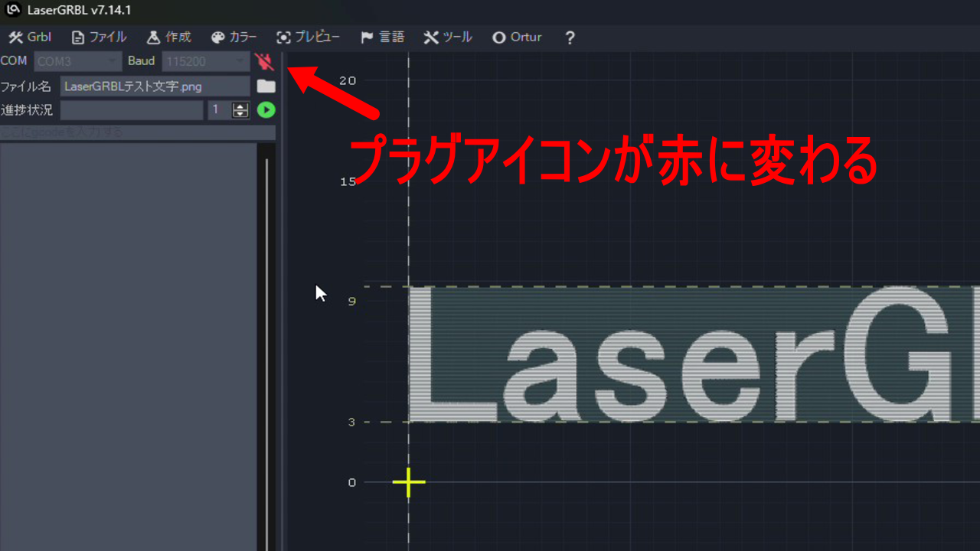Adjust the repeat count stepper arrows

pyautogui.click(x=241, y=110)
